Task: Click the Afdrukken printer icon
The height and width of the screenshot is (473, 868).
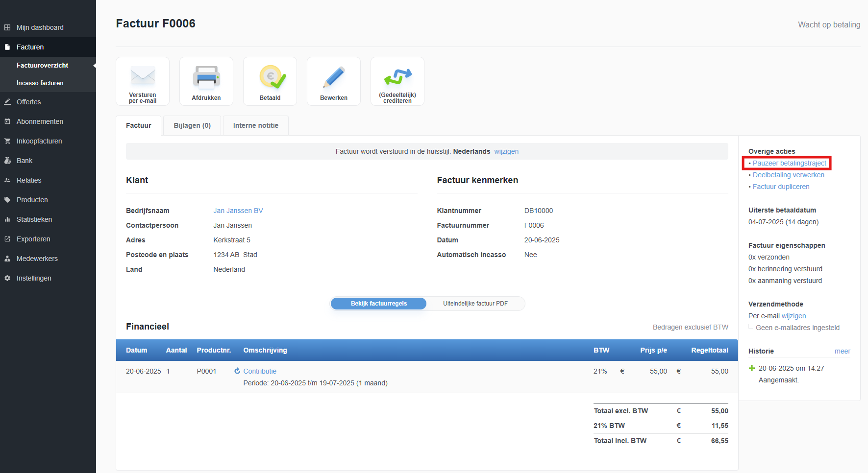Action: [x=206, y=77]
